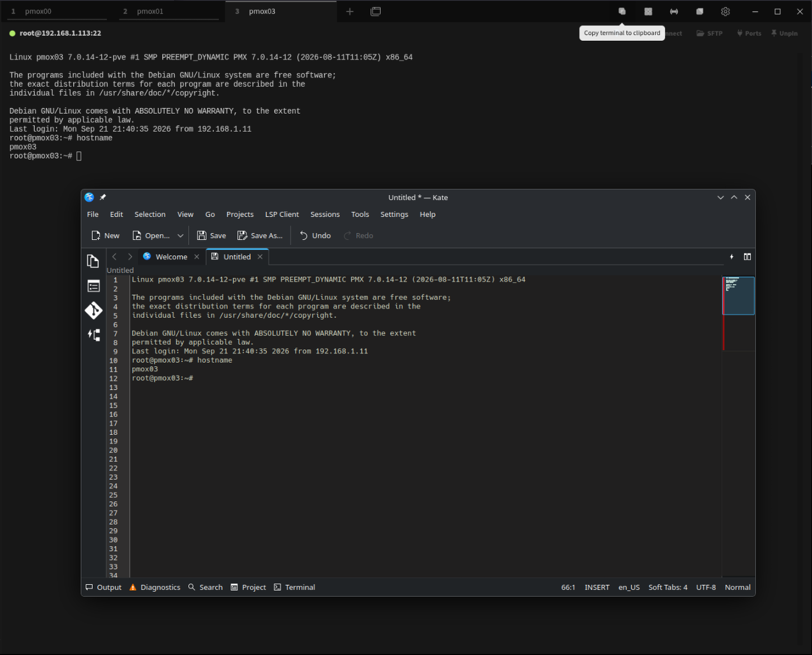Screen dimensions: 812x655
Task: Open Kate's Edit menu
Action: pos(116,214)
